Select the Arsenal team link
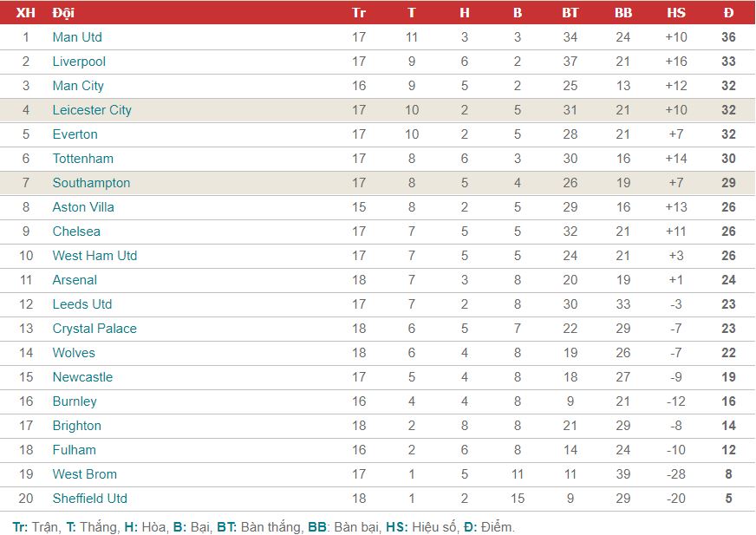 pyautogui.click(x=75, y=280)
